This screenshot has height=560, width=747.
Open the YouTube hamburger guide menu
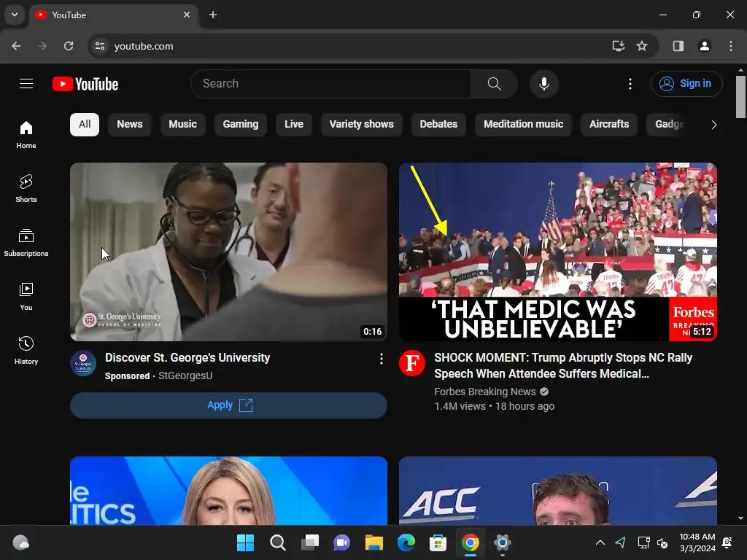coord(26,84)
